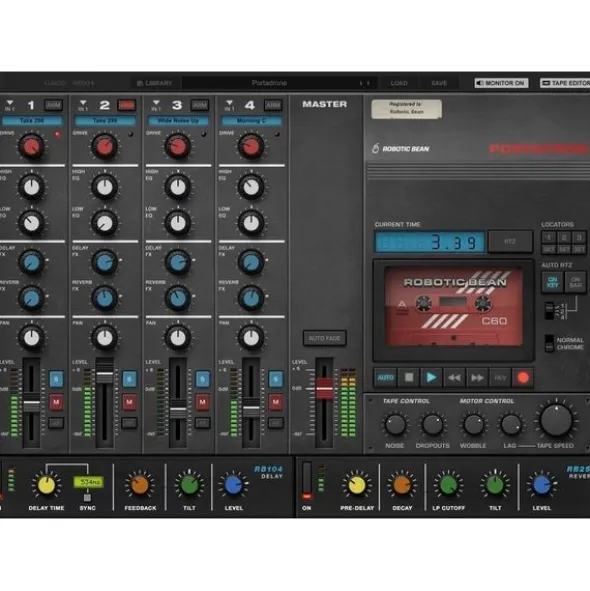Open the Tape Editor
Image resolution: width=590 pixels, height=591 pixels.
tap(565, 83)
